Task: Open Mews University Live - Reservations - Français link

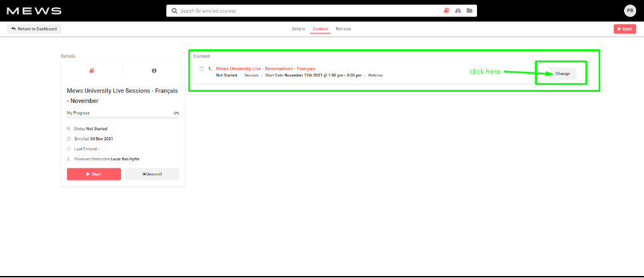Action: point(265,69)
